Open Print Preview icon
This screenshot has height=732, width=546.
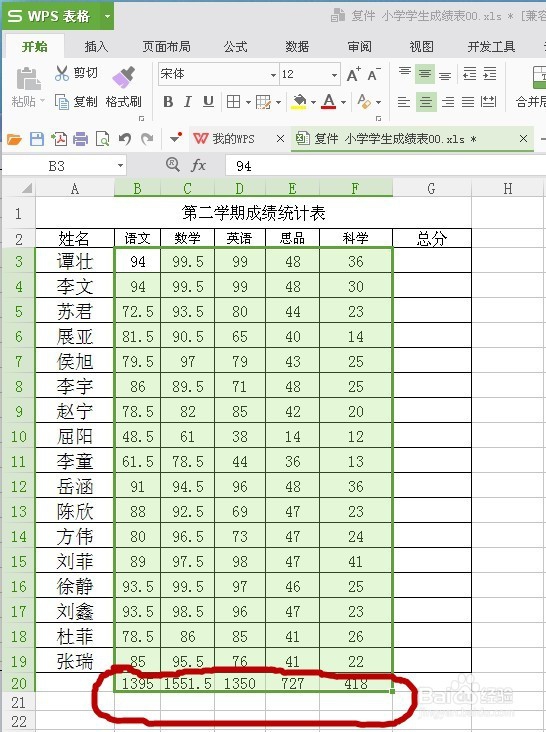102,139
